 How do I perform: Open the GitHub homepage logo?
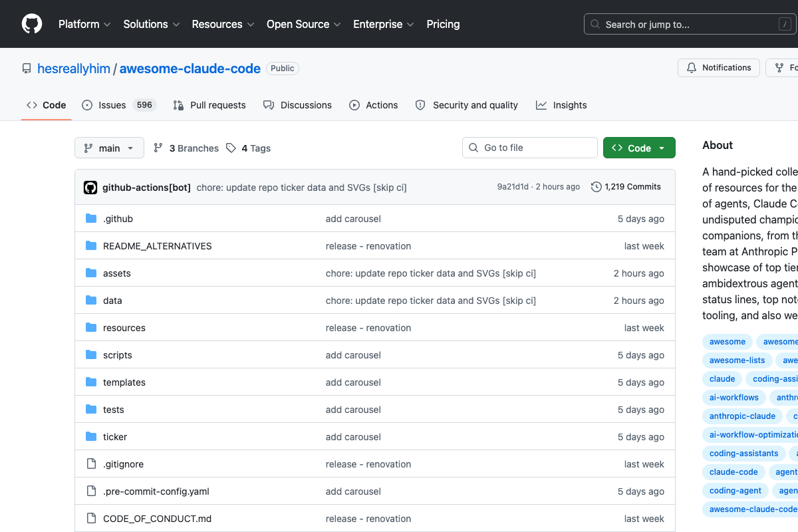point(32,24)
